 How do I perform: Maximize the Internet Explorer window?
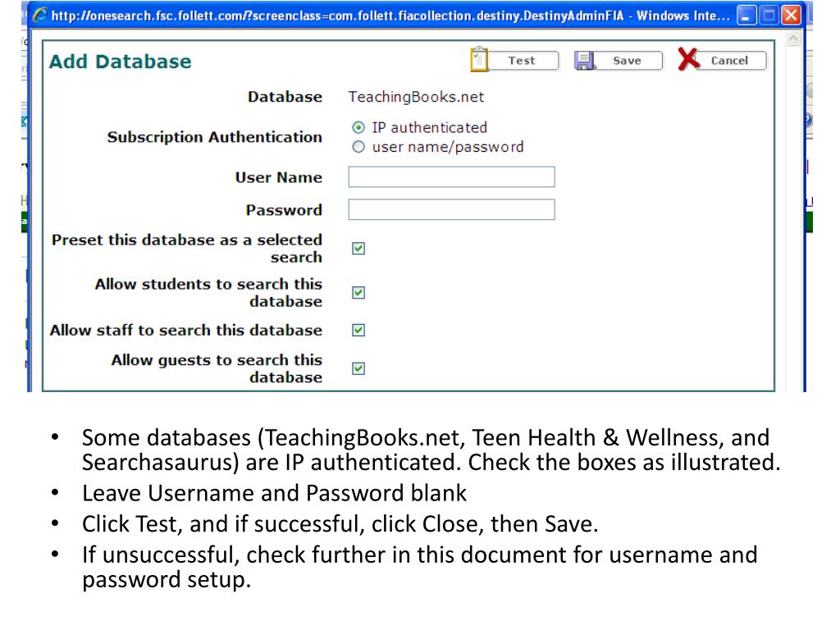769,15
